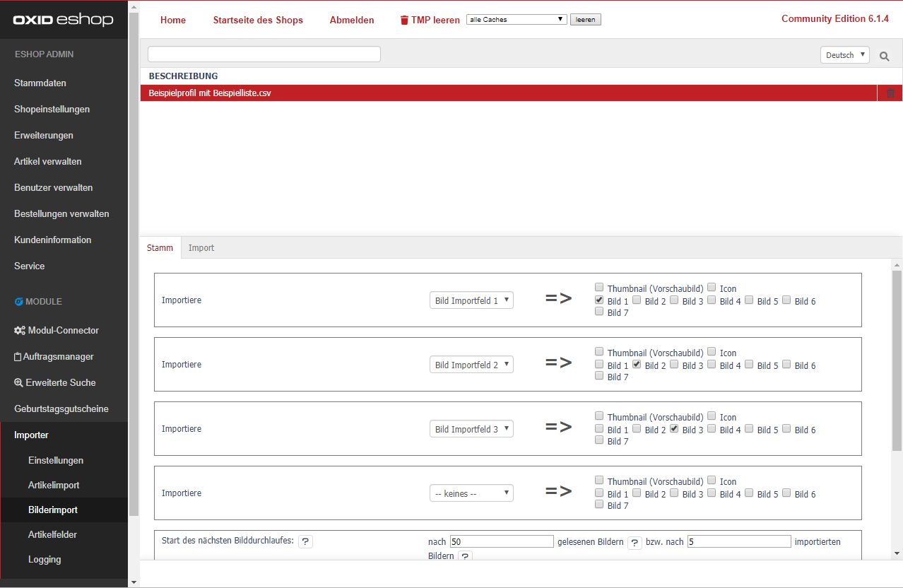Check the Icon checkbox in the -- keines -- row

(x=712, y=481)
